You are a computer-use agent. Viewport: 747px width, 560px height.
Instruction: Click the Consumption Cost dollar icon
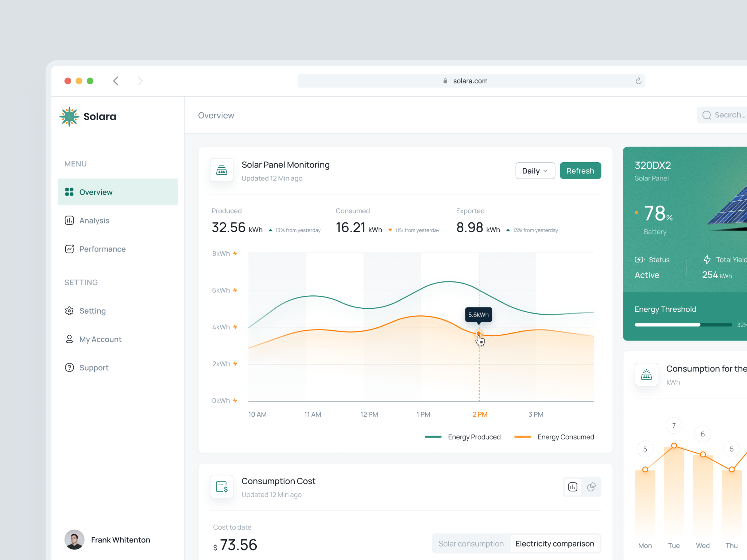pos(221,486)
